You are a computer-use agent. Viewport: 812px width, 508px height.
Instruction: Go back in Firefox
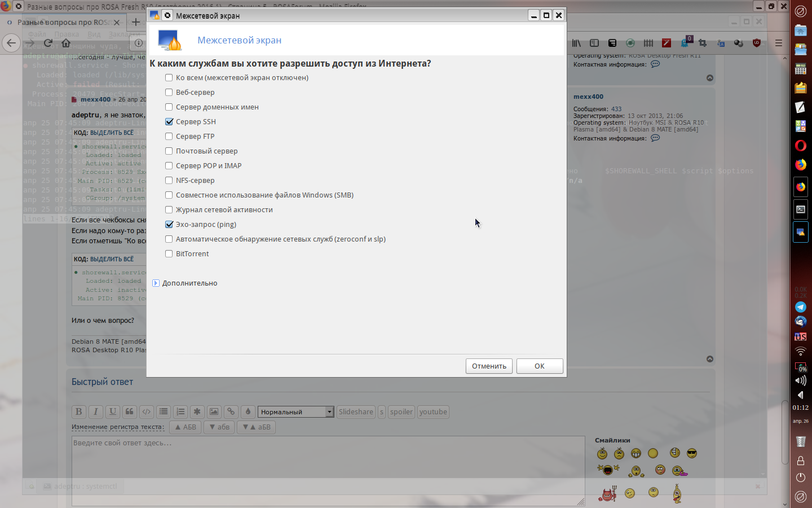tap(11, 43)
